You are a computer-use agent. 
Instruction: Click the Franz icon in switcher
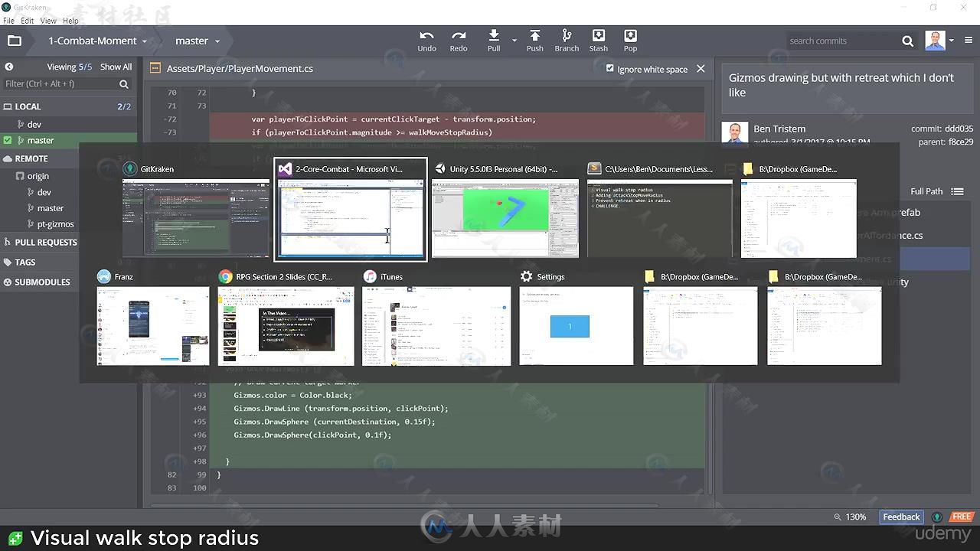[104, 277]
